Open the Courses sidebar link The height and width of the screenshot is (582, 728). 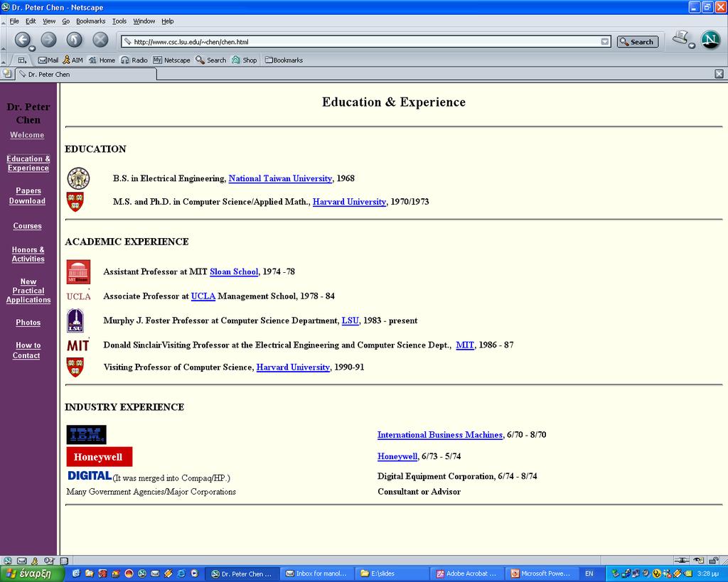(x=28, y=226)
